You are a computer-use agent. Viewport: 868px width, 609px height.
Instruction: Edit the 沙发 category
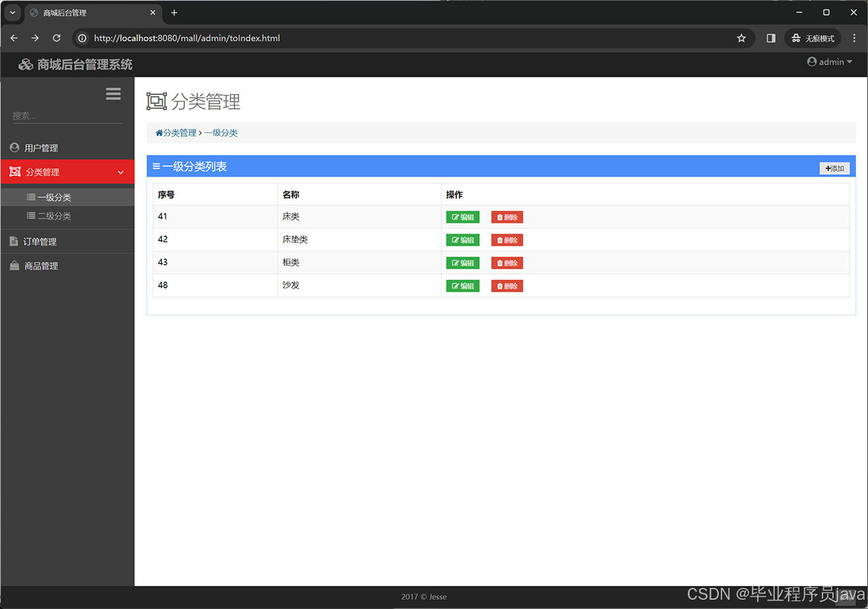tap(463, 286)
